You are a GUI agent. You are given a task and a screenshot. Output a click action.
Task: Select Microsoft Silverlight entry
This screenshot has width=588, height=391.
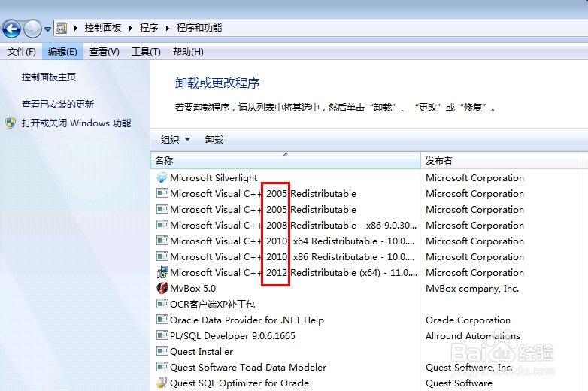pos(214,177)
